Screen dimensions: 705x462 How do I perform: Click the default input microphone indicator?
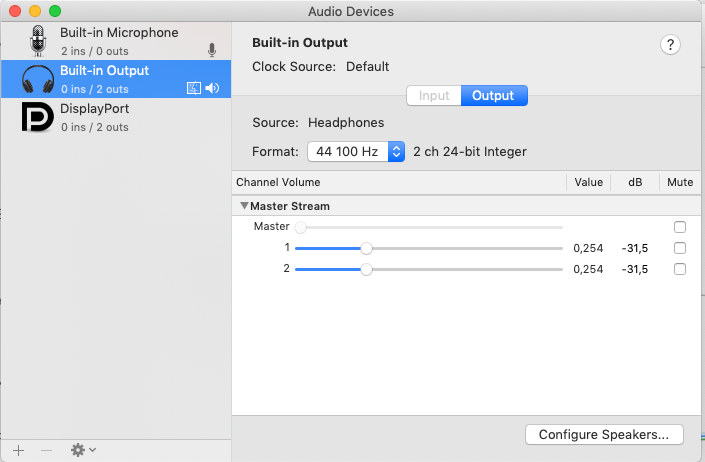tap(212, 50)
